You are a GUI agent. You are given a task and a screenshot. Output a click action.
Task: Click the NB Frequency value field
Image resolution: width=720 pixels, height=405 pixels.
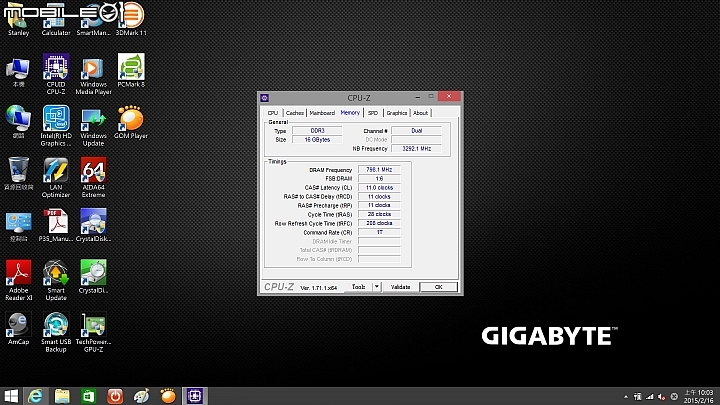click(x=416, y=149)
